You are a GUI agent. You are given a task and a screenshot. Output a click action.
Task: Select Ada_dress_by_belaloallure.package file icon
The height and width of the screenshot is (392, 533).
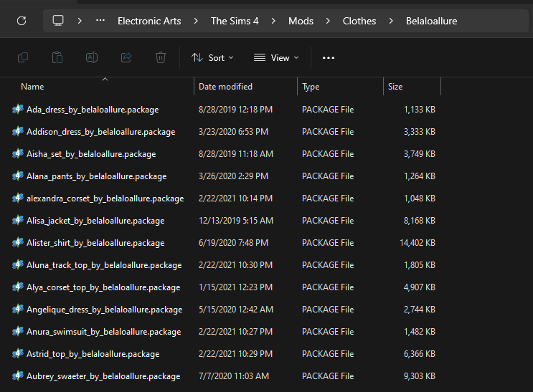(18, 110)
